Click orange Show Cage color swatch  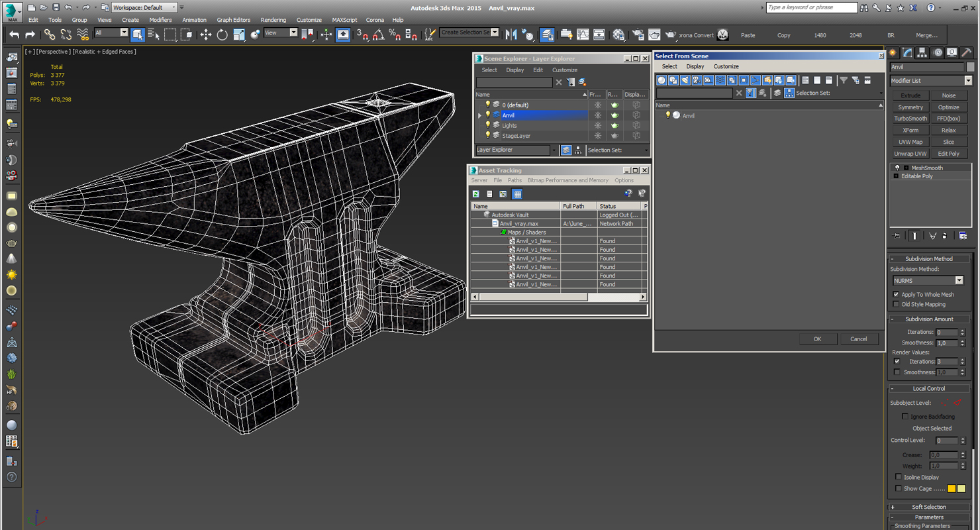pos(952,488)
